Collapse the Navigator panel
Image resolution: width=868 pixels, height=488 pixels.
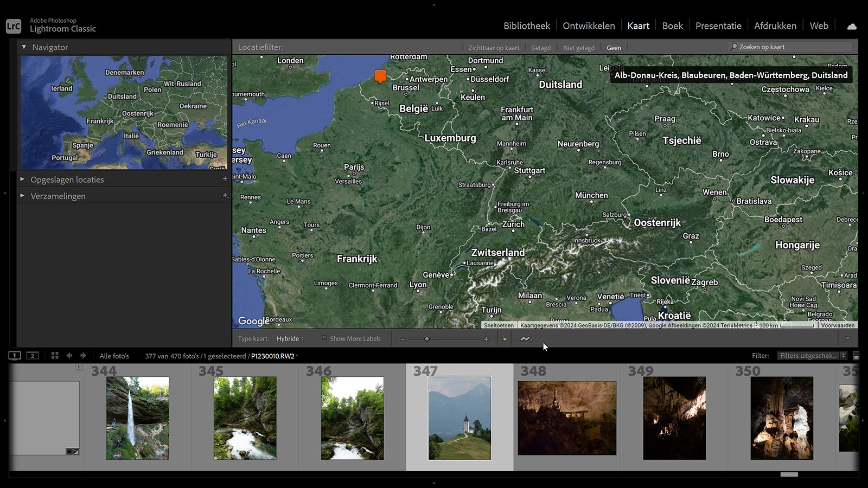pos(24,47)
